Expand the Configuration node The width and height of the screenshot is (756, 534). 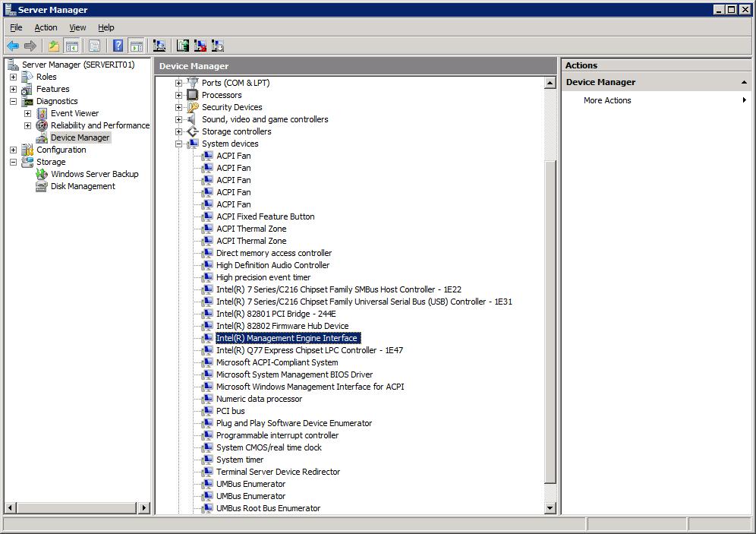point(13,150)
